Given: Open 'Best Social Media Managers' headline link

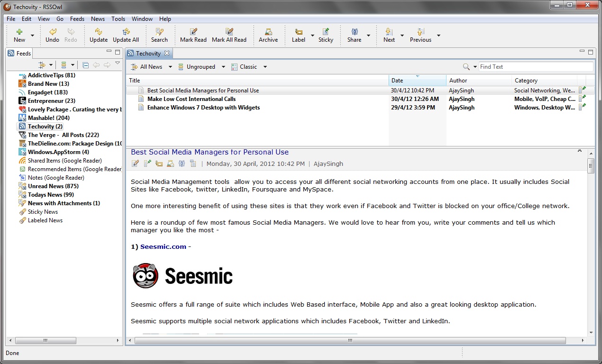Looking at the screenshot, I should click(x=210, y=152).
